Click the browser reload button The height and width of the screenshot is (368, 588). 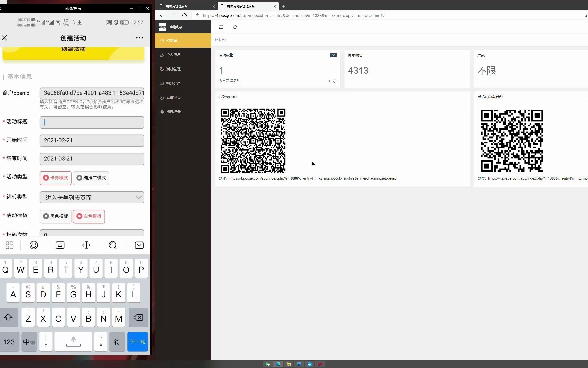(x=185, y=15)
